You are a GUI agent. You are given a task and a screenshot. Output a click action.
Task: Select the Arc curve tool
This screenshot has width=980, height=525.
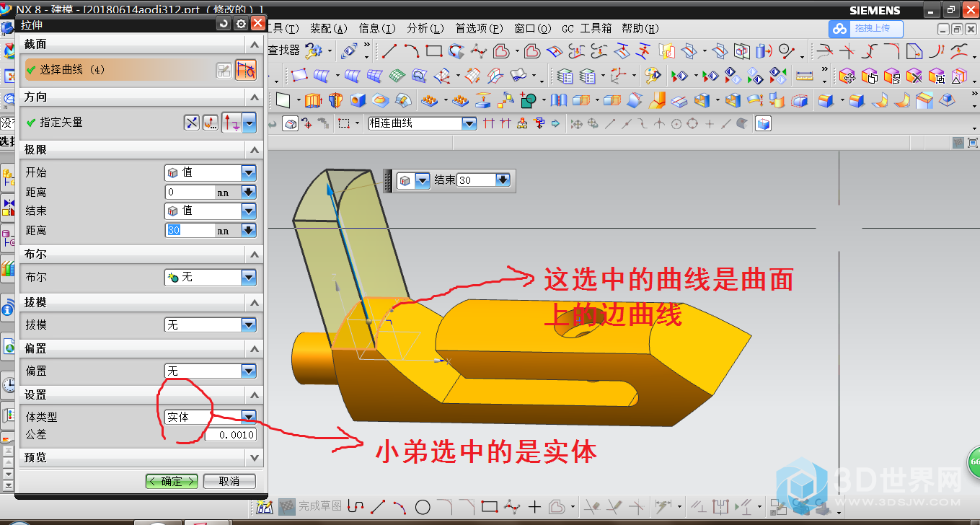[412, 50]
